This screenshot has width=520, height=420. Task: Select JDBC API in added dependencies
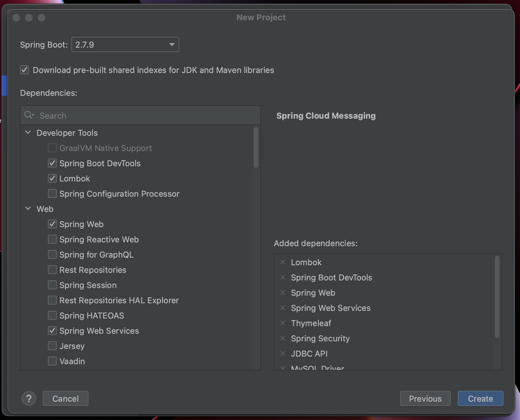coord(309,353)
